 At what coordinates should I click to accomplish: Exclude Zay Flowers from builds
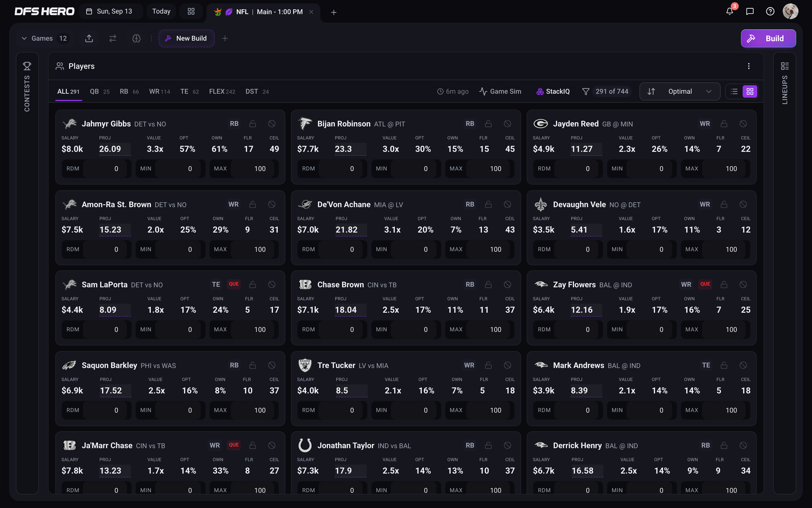743,284
